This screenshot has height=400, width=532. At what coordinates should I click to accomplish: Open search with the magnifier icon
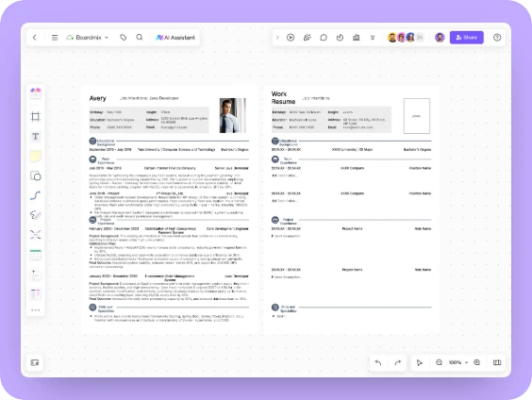coord(140,38)
